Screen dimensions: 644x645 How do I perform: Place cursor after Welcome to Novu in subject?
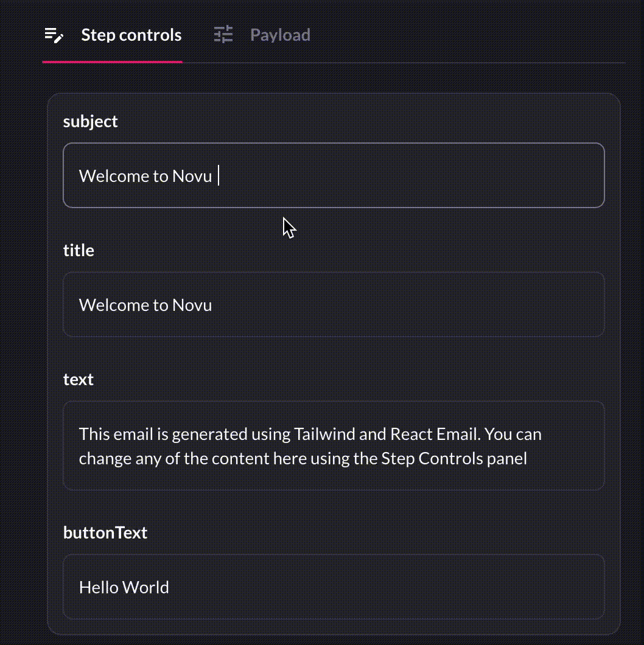219,175
